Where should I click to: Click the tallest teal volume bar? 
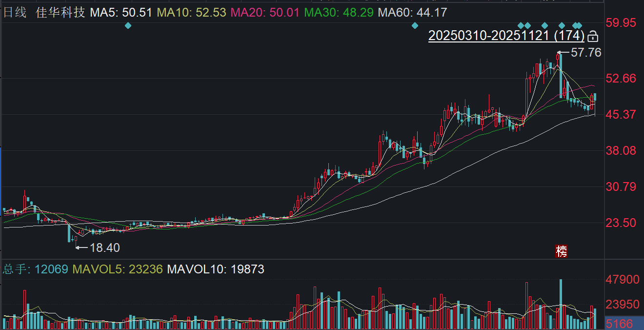[561, 305]
